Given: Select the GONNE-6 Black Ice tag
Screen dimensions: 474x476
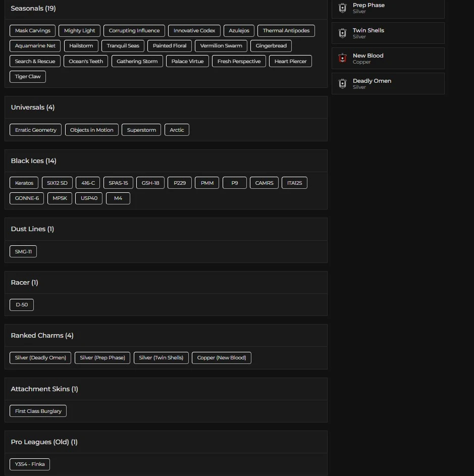Looking at the screenshot, I should (x=27, y=198).
